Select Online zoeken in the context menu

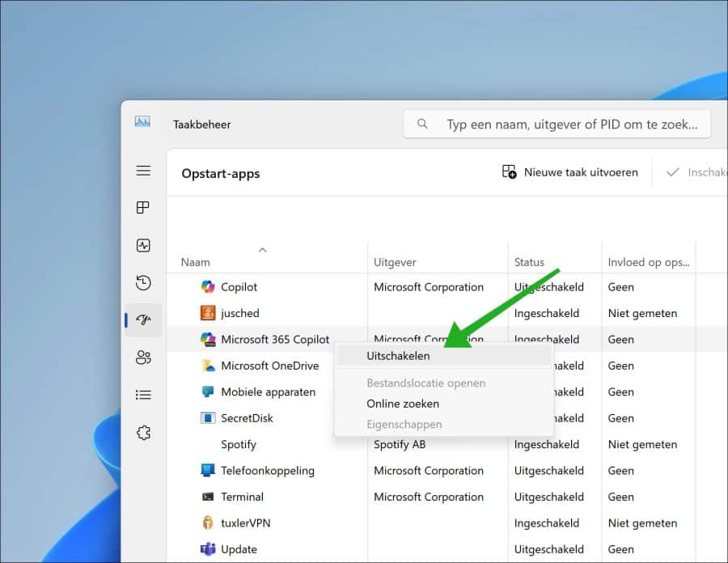click(402, 404)
